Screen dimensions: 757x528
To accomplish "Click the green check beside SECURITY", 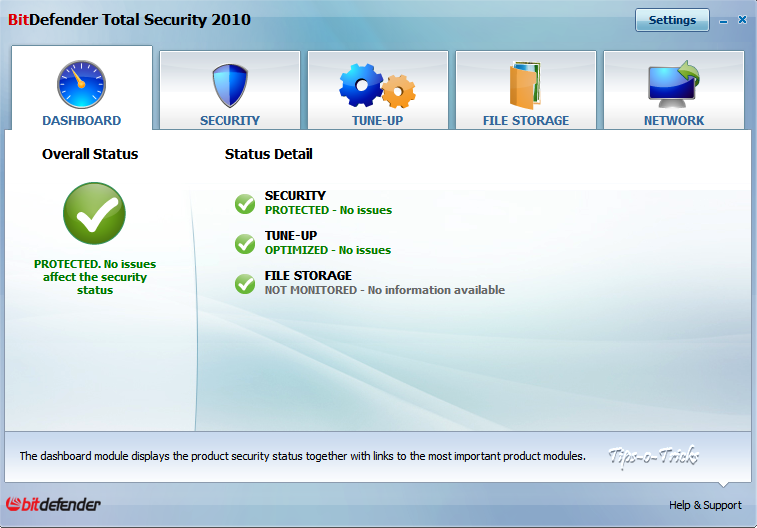I will click(245, 204).
